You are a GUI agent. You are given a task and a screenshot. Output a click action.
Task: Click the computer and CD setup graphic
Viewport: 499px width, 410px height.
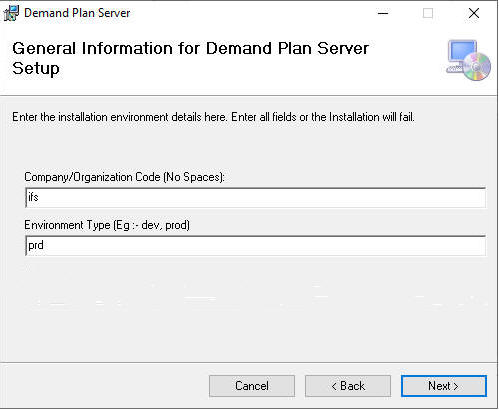[x=468, y=60]
